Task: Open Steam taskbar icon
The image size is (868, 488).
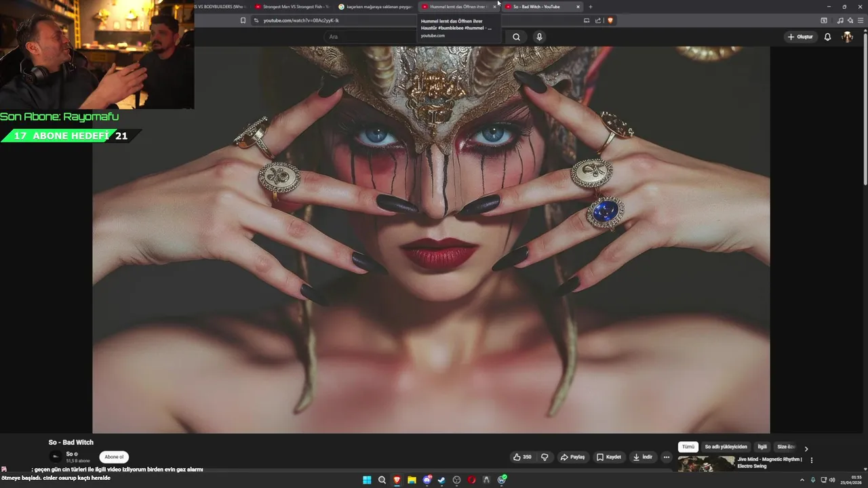Action: [x=441, y=480]
